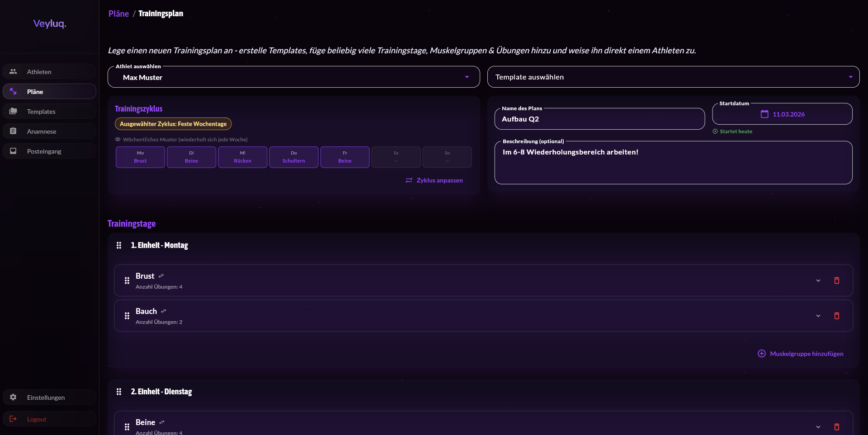Click the swap icon next to Brust

161,276
